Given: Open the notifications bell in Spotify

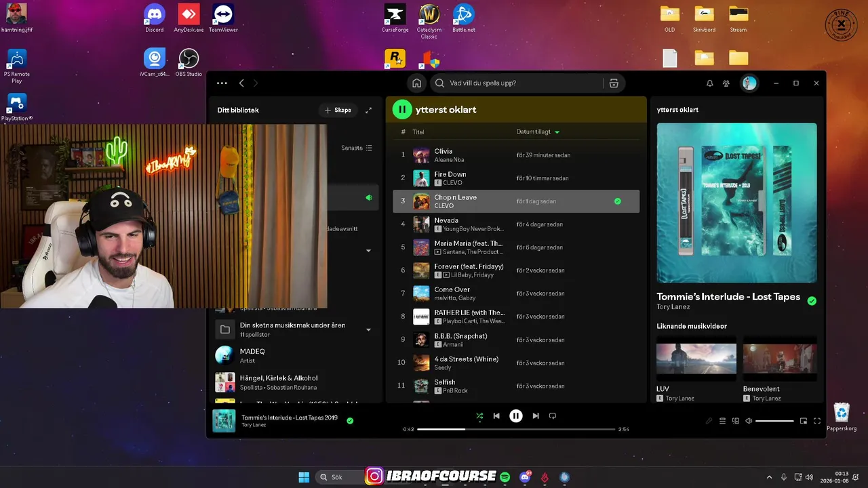Looking at the screenshot, I should tap(709, 83).
